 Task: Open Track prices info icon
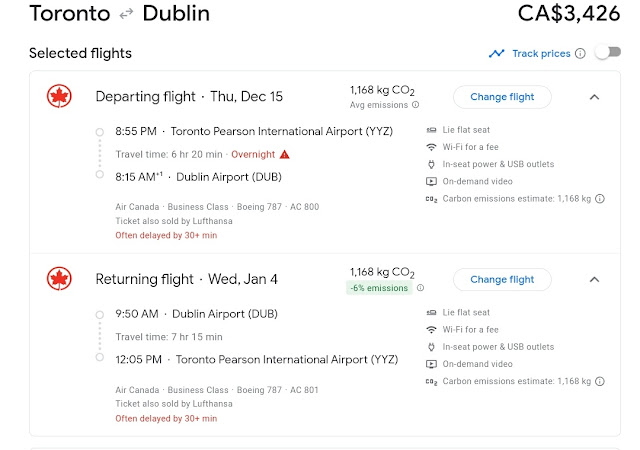tap(581, 54)
